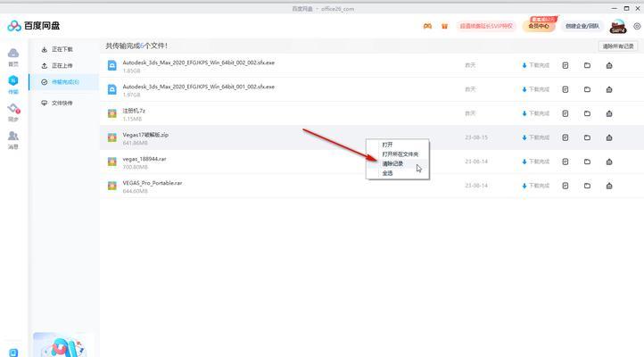Viewport: 644px width, 357px height.
Task: Click the blue icon at the sidebar bottom
Action: point(13,353)
